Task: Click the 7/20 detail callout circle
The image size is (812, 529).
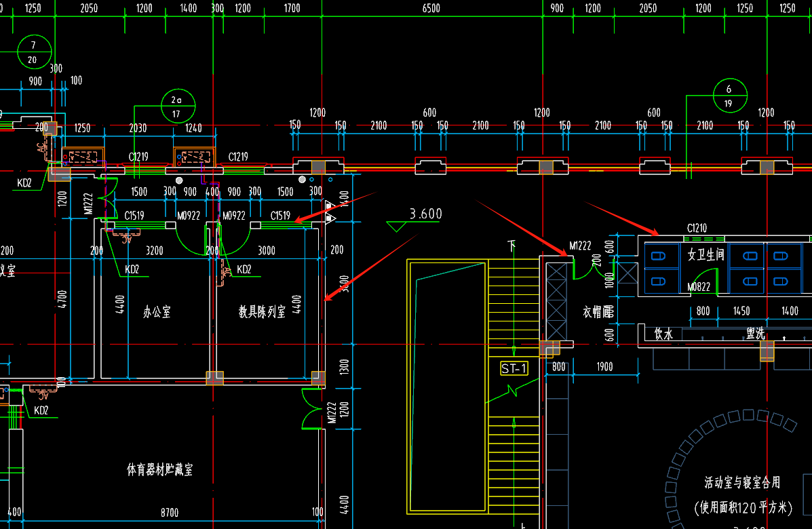Action: (34, 52)
